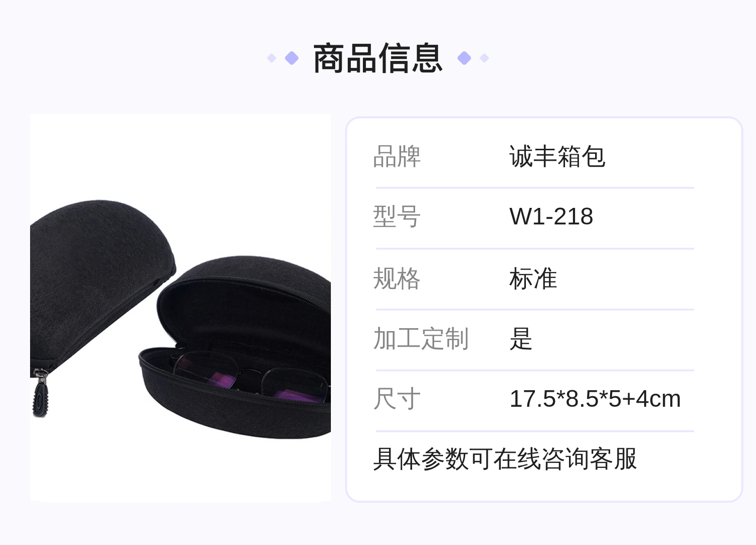
Task: Click the 商品信息 heading title
Action: tap(378, 58)
